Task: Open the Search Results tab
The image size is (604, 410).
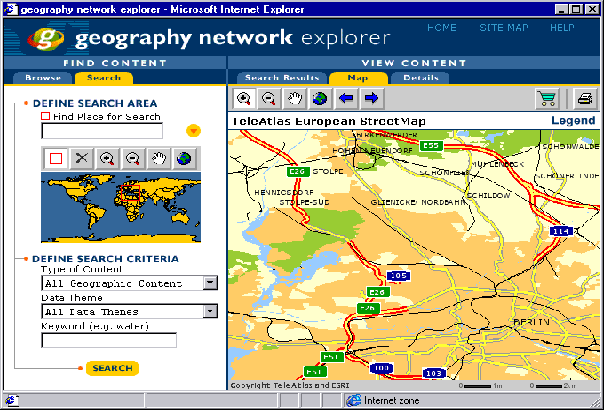Action: [x=282, y=78]
